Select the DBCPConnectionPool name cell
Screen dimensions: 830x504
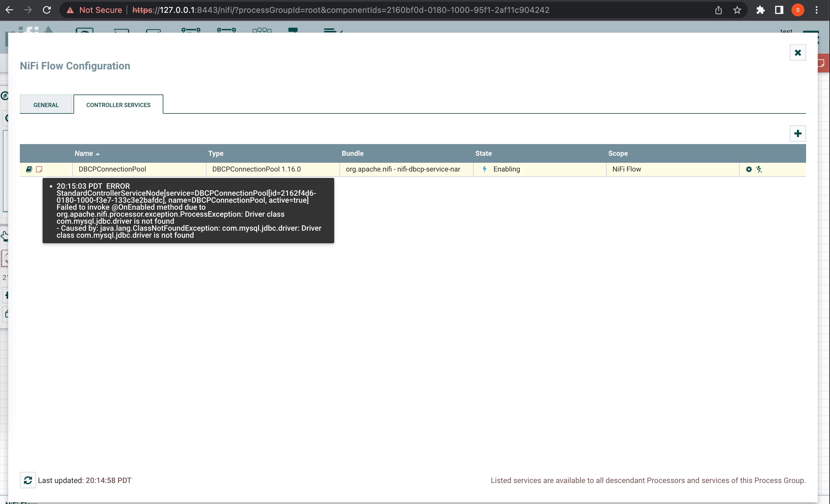pyautogui.click(x=139, y=169)
